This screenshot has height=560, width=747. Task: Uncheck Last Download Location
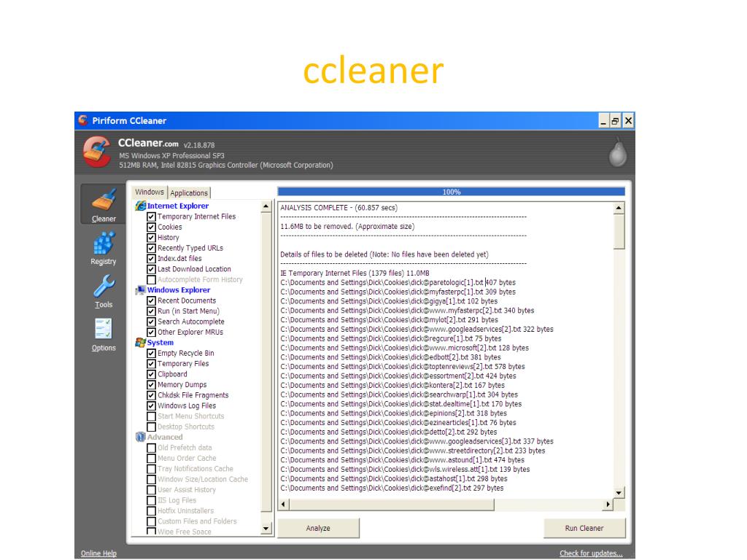coord(151,269)
